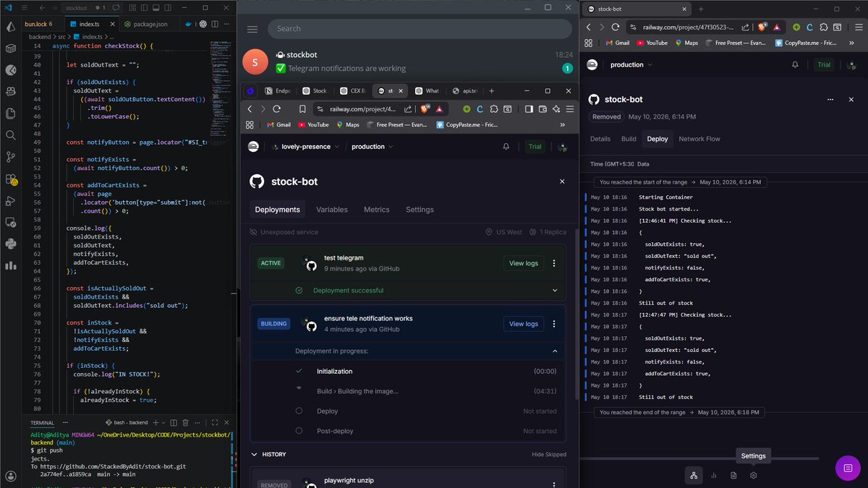Open notifications bell in right Railway window
Viewport: 868px width, 488px height.
(795, 64)
